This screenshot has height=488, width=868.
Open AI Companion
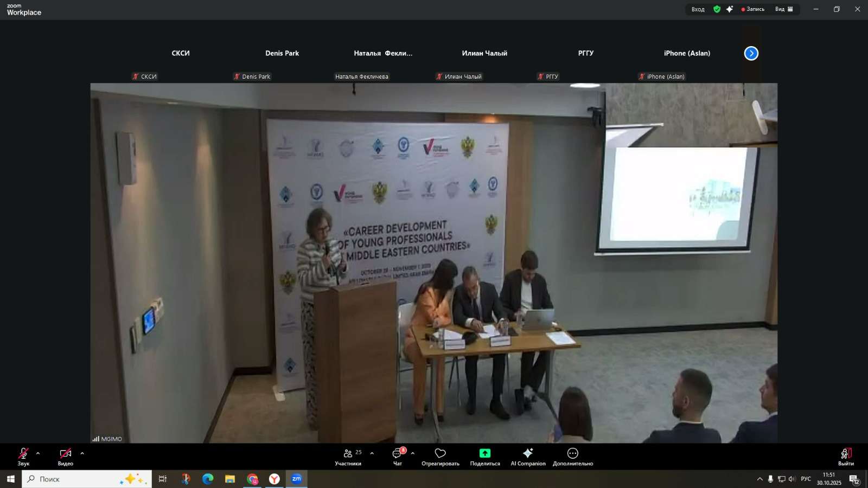(528, 457)
